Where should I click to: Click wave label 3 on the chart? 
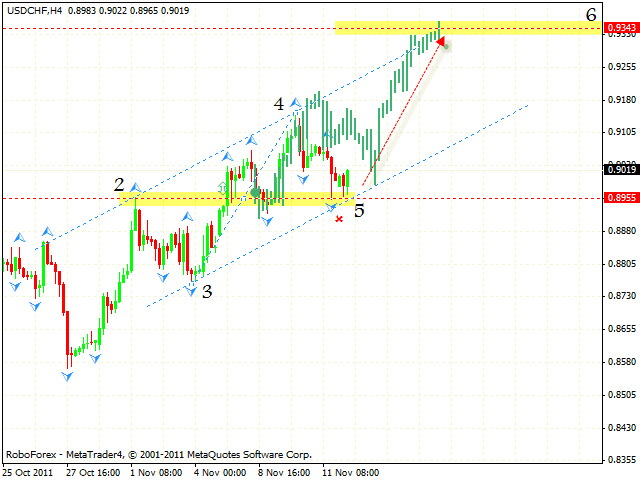(x=207, y=292)
